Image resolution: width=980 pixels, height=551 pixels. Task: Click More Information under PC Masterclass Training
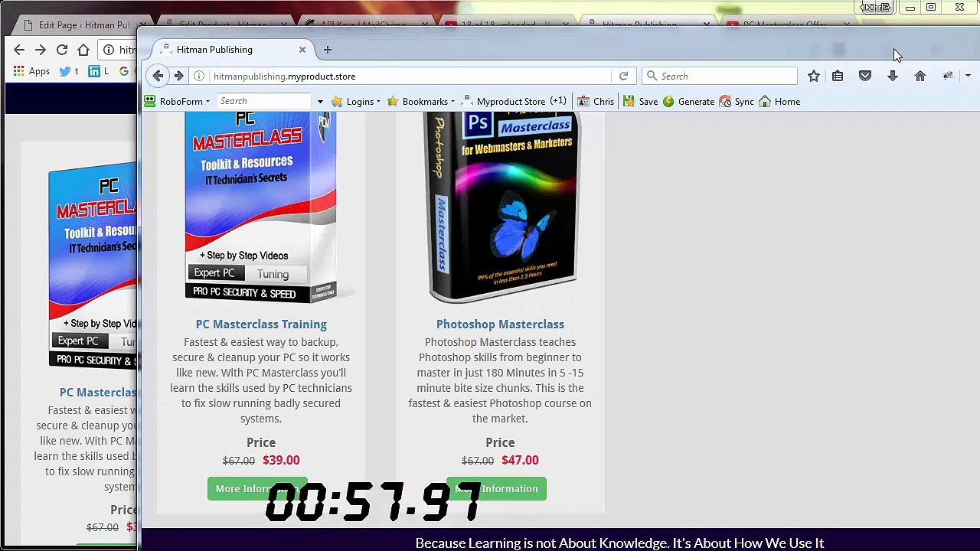[x=257, y=488]
